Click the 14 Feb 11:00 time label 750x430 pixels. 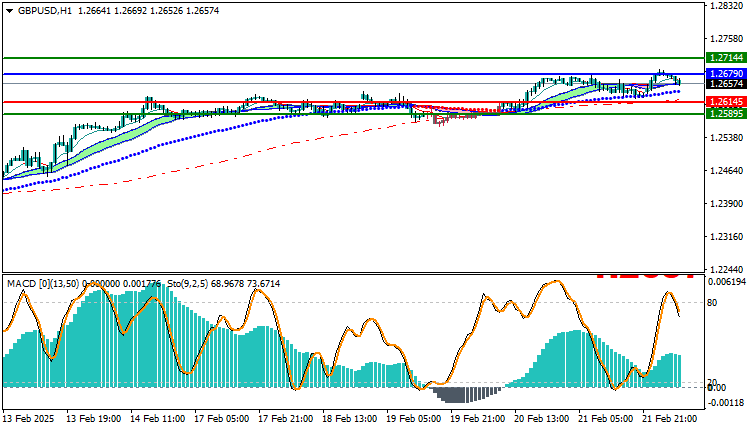(x=157, y=419)
